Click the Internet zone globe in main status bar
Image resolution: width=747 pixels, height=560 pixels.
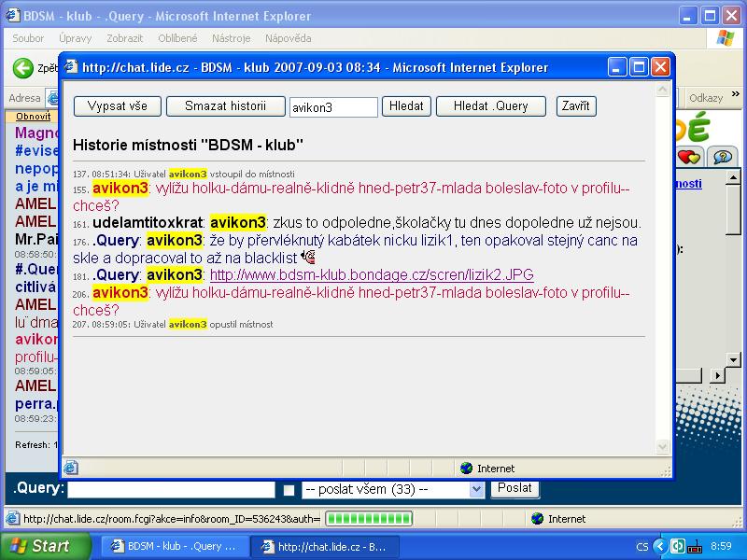[x=537, y=519]
